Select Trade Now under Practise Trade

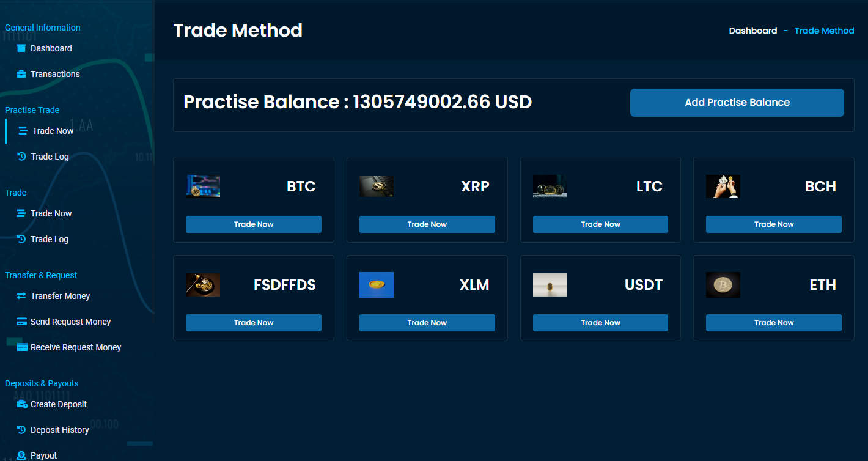click(x=53, y=131)
